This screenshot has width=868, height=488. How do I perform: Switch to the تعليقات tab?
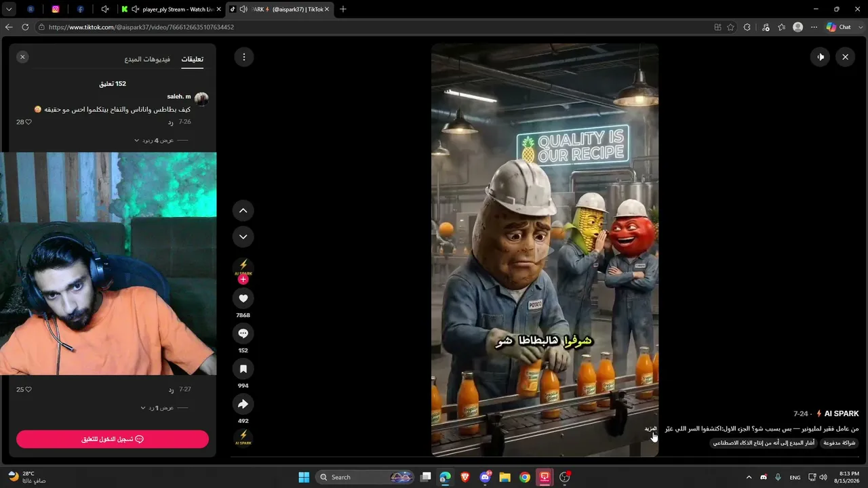[x=193, y=59]
